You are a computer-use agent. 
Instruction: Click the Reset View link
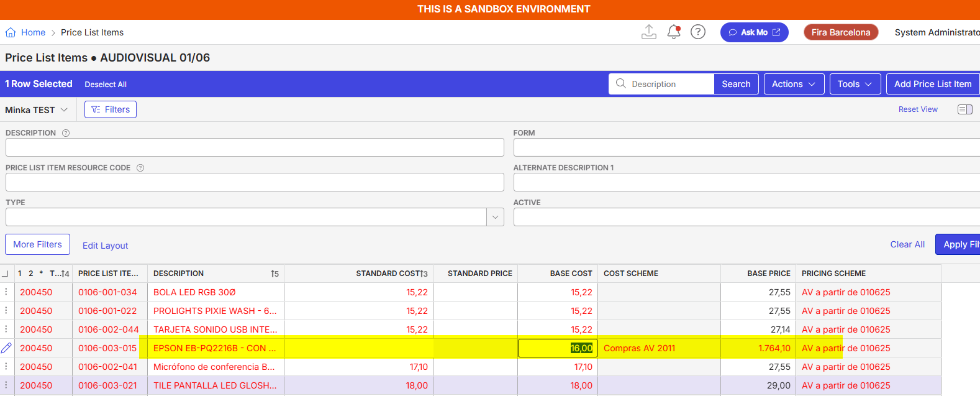point(918,109)
